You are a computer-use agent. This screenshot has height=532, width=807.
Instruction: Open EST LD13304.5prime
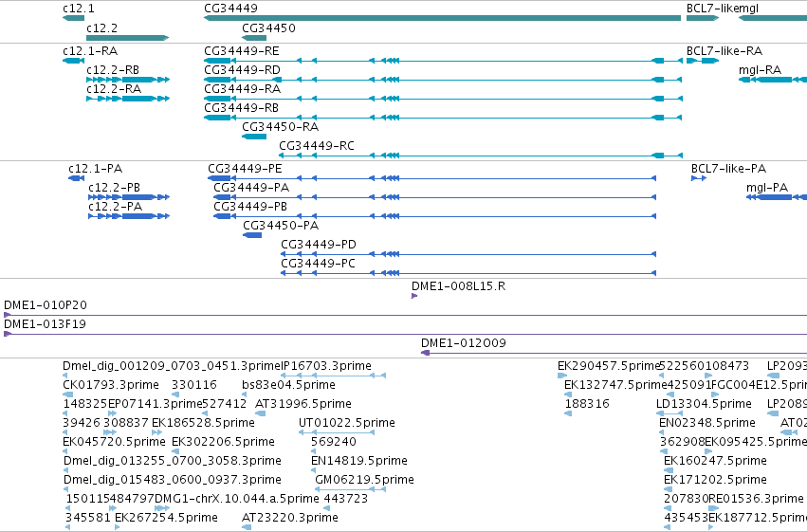tap(704, 404)
